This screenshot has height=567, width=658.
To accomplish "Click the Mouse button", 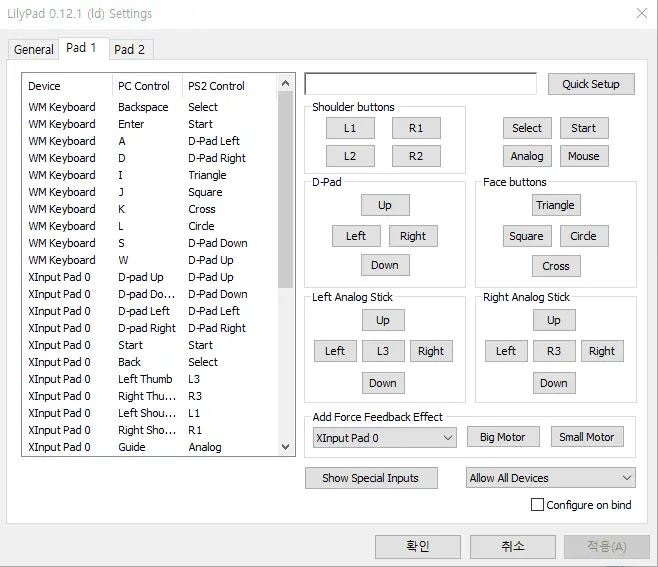I will (x=584, y=156).
